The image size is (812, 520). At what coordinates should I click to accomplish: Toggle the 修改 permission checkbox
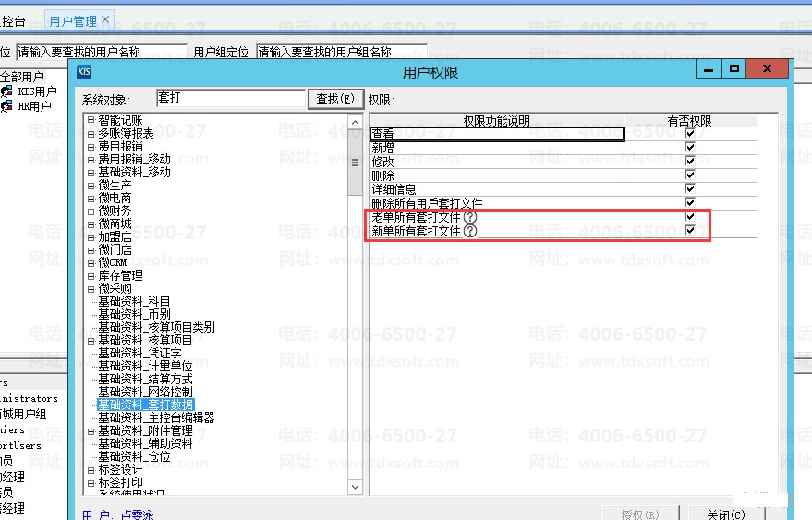(690, 161)
